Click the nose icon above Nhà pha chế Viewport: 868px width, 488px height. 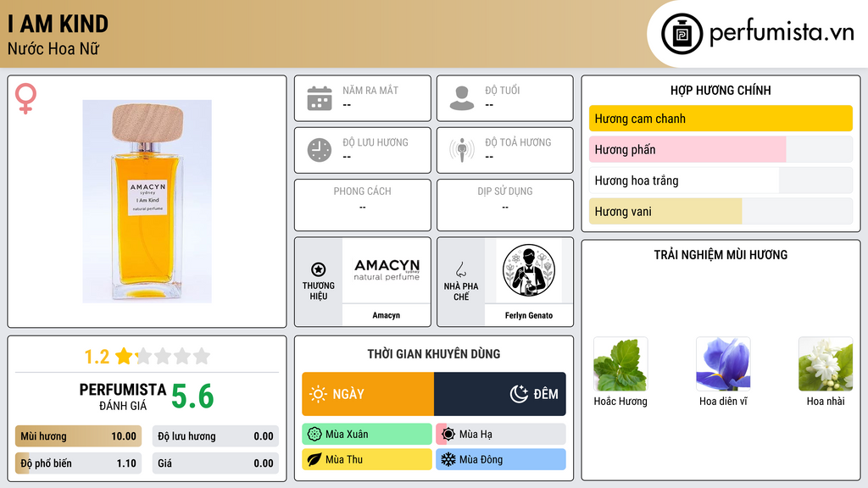coord(460,269)
